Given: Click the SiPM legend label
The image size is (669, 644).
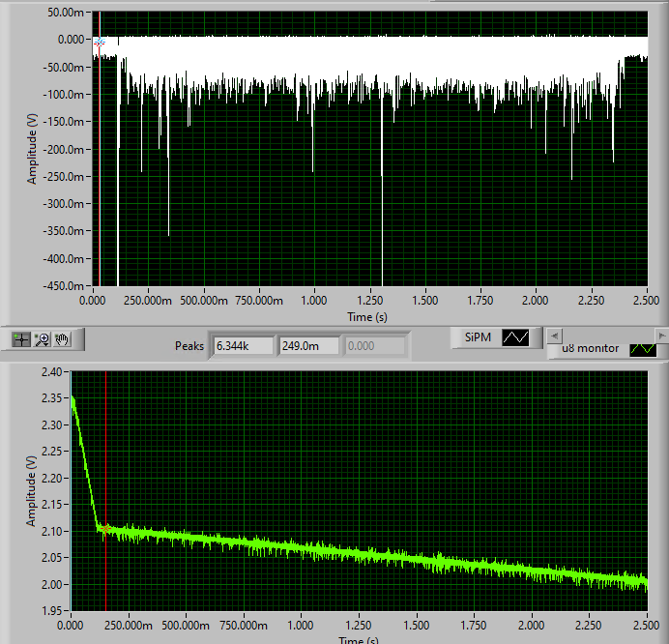Looking at the screenshot, I should tap(478, 337).
